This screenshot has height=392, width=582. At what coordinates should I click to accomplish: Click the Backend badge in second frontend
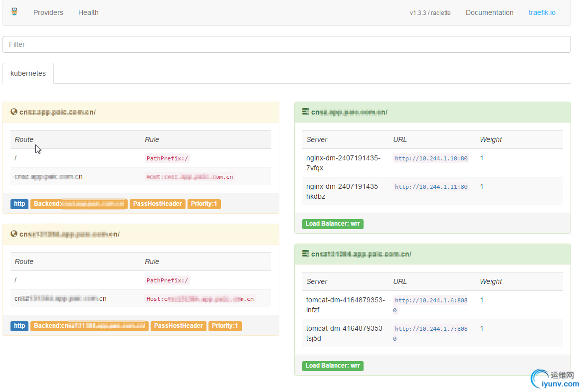tap(89, 326)
